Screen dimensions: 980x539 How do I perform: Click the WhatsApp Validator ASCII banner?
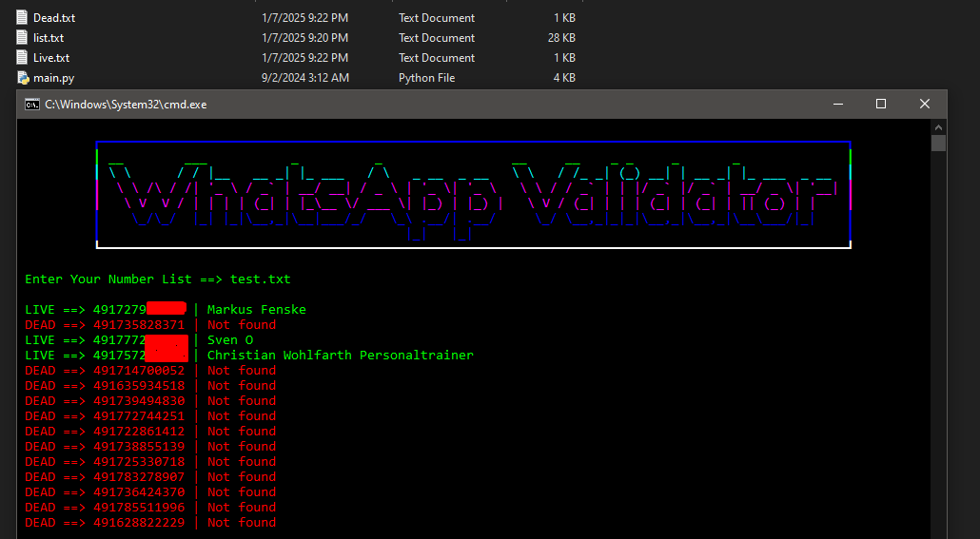473,195
